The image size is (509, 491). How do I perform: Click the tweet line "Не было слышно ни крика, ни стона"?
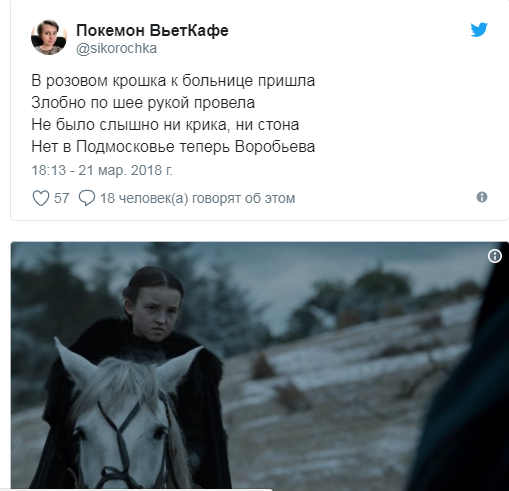(x=165, y=125)
